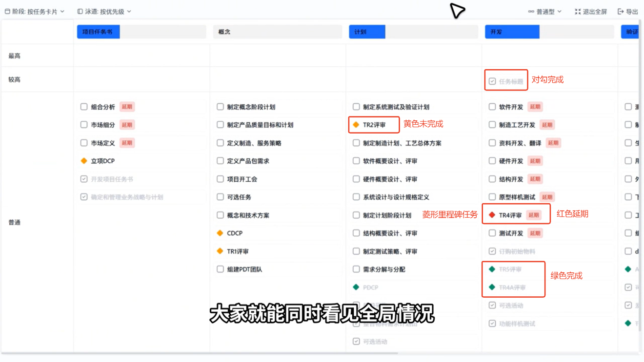
Task: Open 制定制造计划、工艺总体方案 task
Action: (402, 143)
